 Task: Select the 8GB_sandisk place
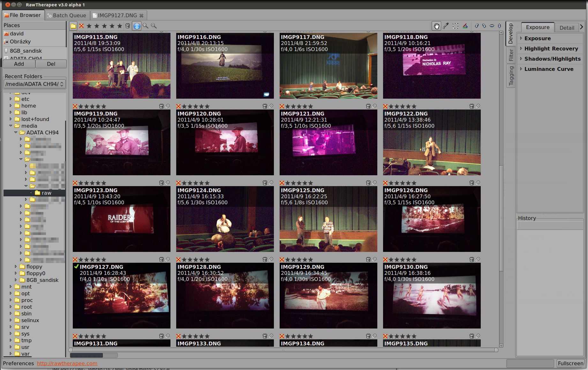pyautogui.click(x=26, y=51)
